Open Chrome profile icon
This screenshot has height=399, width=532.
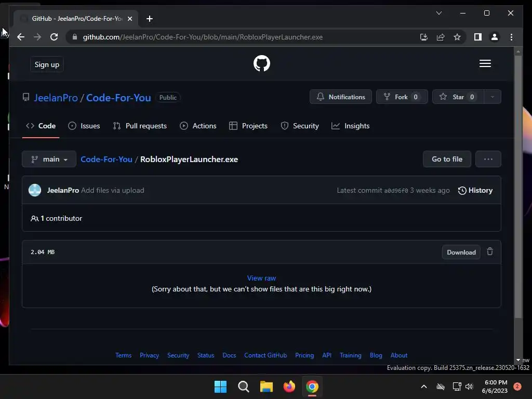pos(495,37)
